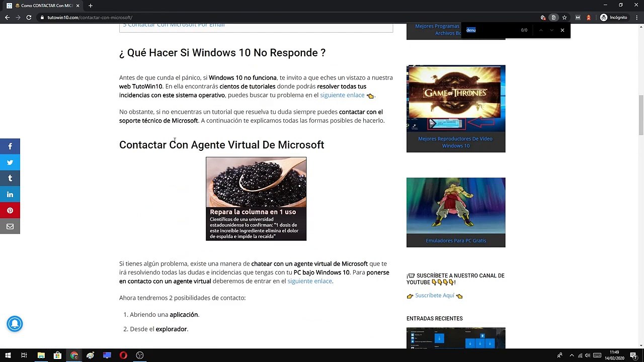
Task: Click the page vertical scrollbar thumb
Action: pos(641,115)
